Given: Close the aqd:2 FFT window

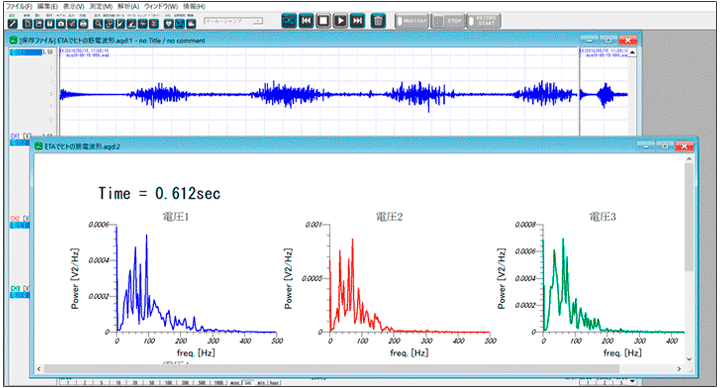Looking at the screenshot, I should 684,146.
